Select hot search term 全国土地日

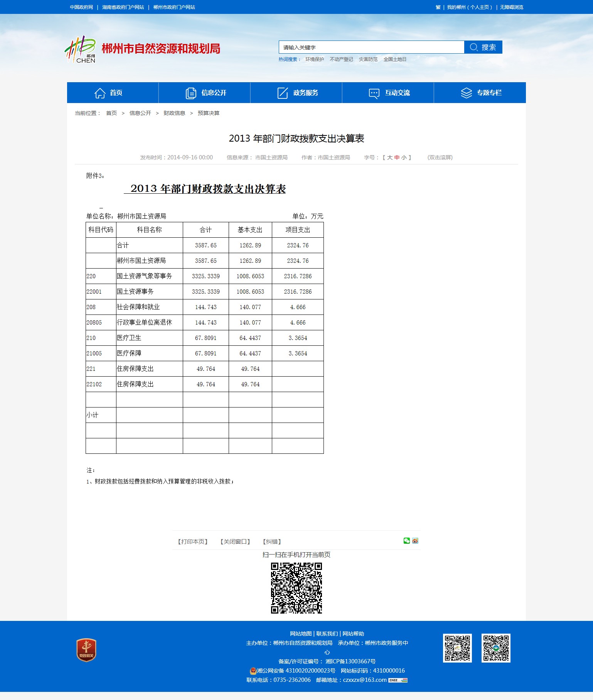(x=395, y=59)
